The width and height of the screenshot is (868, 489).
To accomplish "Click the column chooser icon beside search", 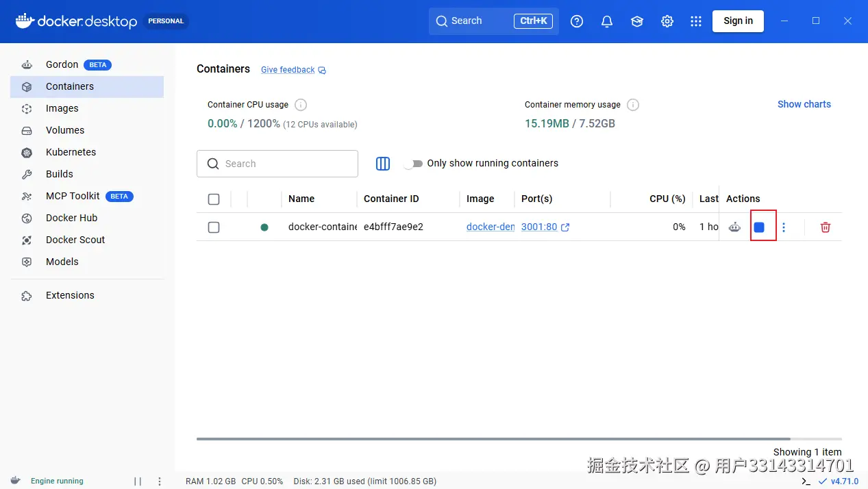I will pos(383,164).
